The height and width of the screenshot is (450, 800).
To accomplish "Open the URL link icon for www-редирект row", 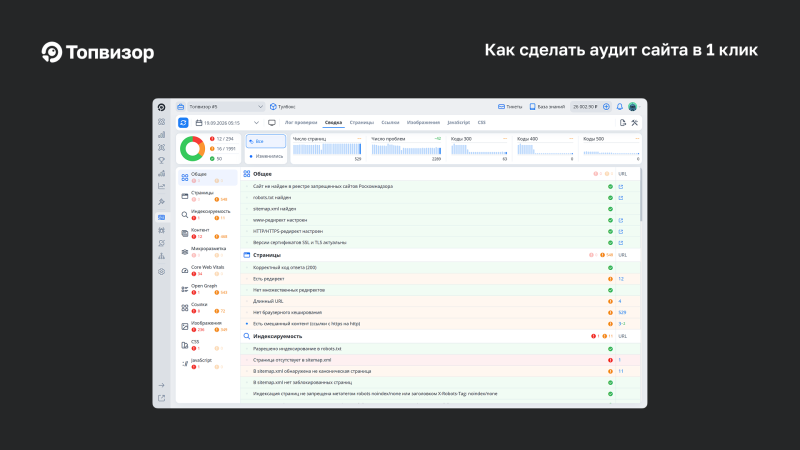I will [621, 220].
